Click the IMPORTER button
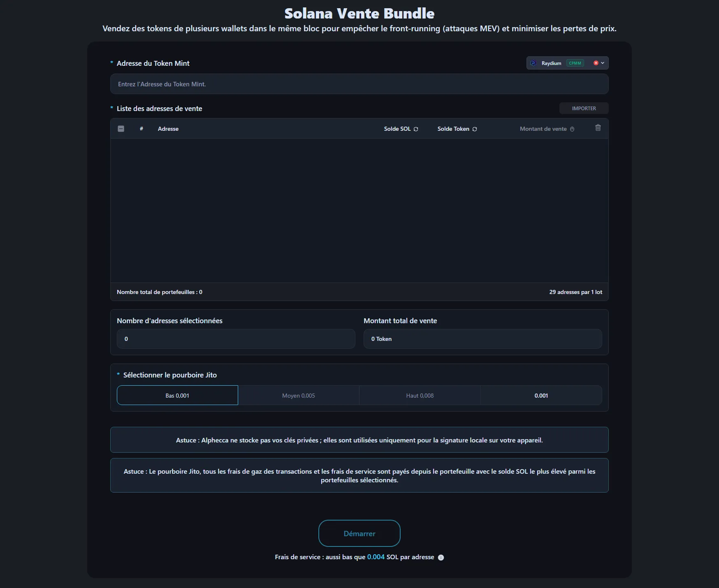This screenshot has height=588, width=719. point(584,108)
